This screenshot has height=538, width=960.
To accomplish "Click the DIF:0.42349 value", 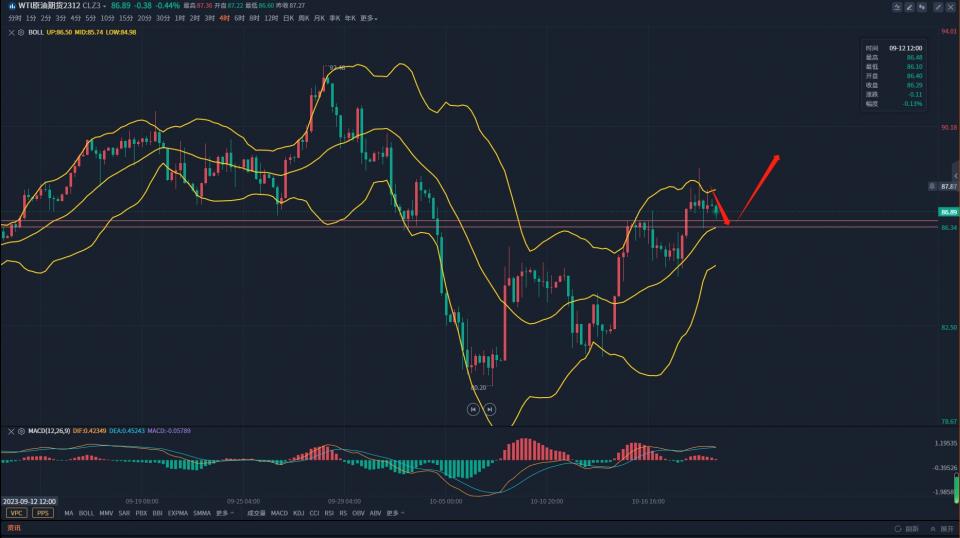I will tap(89, 432).
